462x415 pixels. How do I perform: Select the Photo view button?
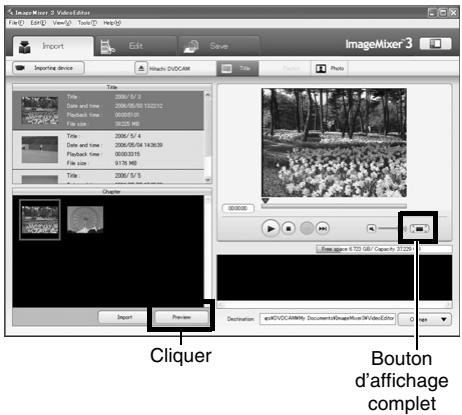point(330,68)
